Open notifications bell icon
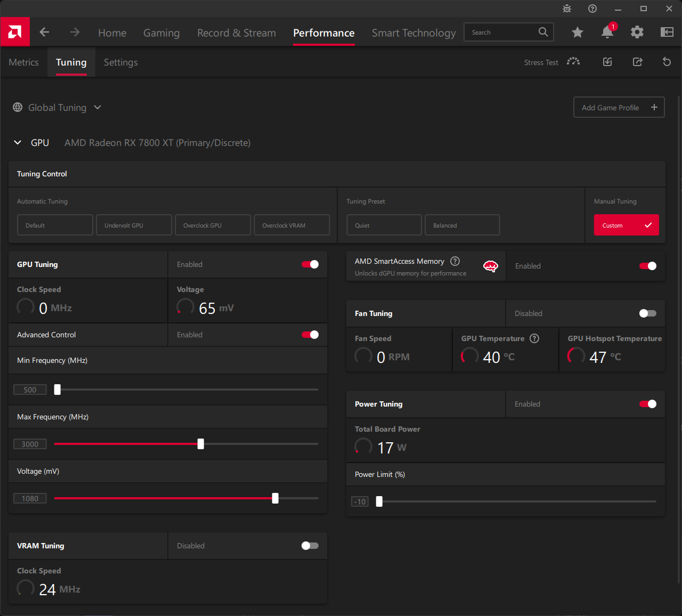Viewport: 682px width, 616px height. [x=607, y=32]
